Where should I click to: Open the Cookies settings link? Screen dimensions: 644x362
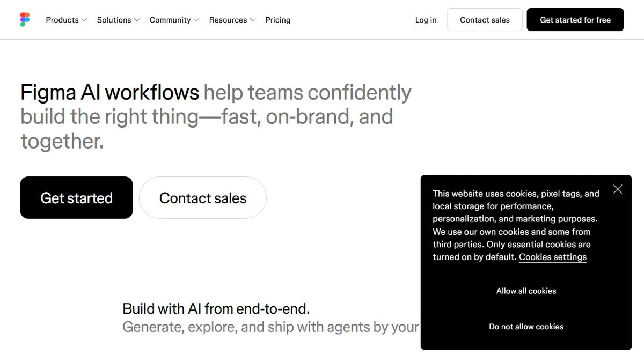pos(553,257)
